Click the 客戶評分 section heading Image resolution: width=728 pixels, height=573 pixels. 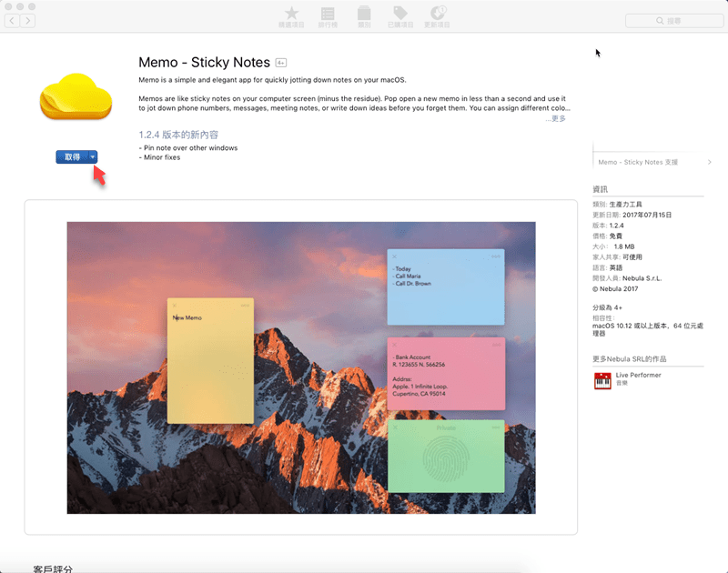coord(53,568)
